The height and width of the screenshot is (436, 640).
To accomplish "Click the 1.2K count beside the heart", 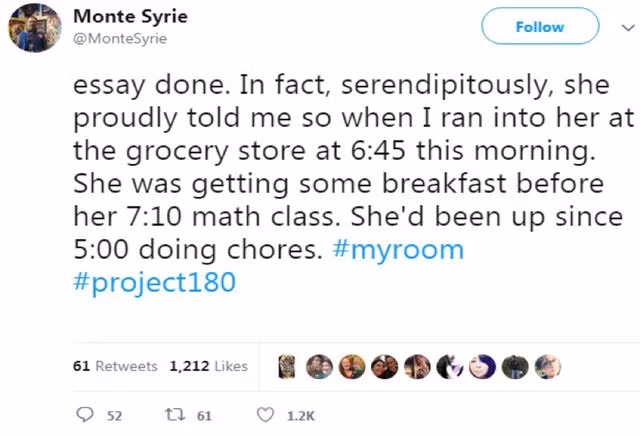I will 300,416.
